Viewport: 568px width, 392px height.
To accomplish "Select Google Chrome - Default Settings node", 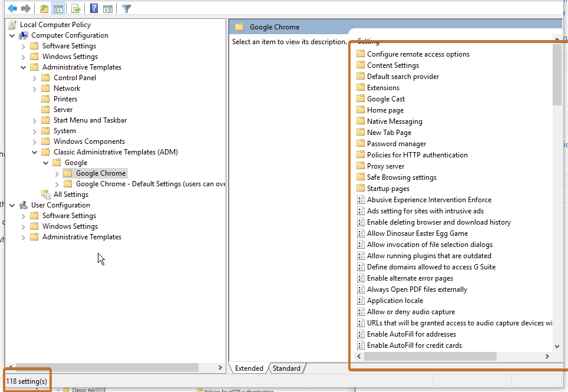I will pyautogui.click(x=150, y=184).
